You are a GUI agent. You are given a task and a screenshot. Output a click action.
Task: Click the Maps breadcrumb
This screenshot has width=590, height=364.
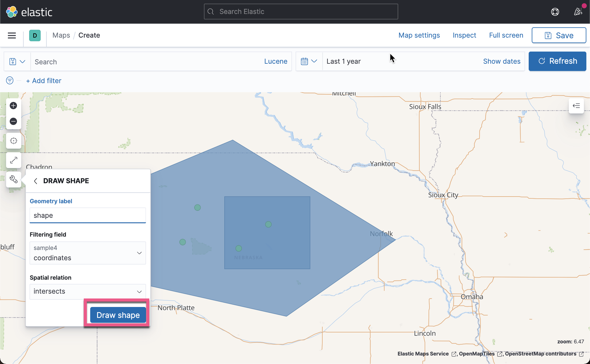[61, 35]
